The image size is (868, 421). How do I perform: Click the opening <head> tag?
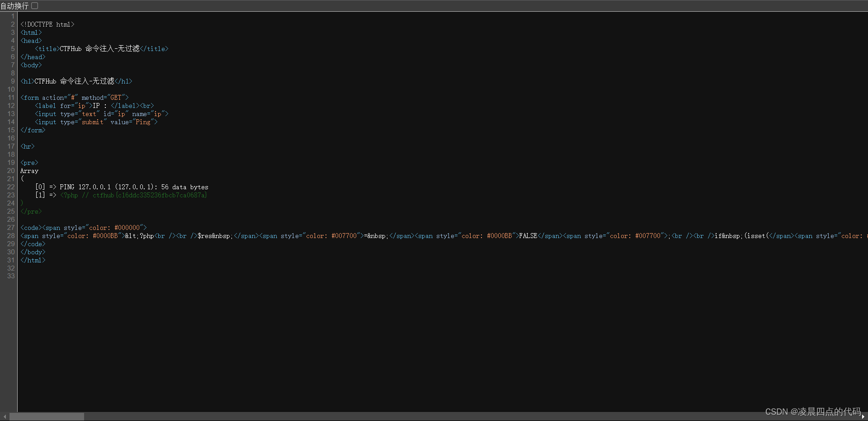pyautogui.click(x=31, y=41)
